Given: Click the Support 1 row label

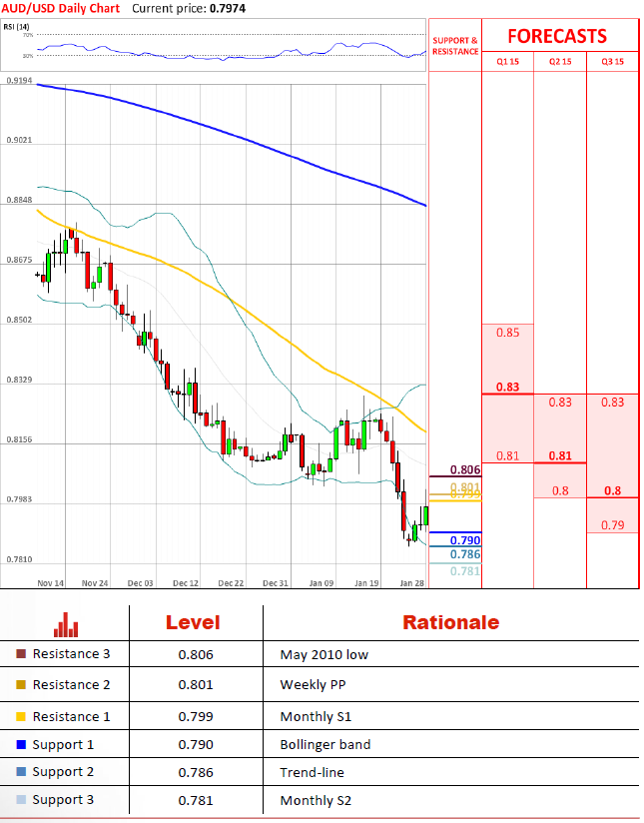Looking at the screenshot, I should 63,745.
